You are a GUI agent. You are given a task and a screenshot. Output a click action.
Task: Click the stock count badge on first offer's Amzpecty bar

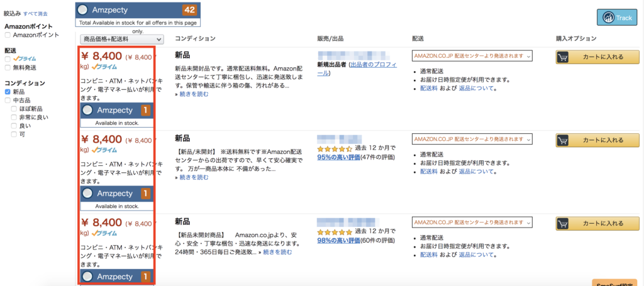click(x=146, y=111)
